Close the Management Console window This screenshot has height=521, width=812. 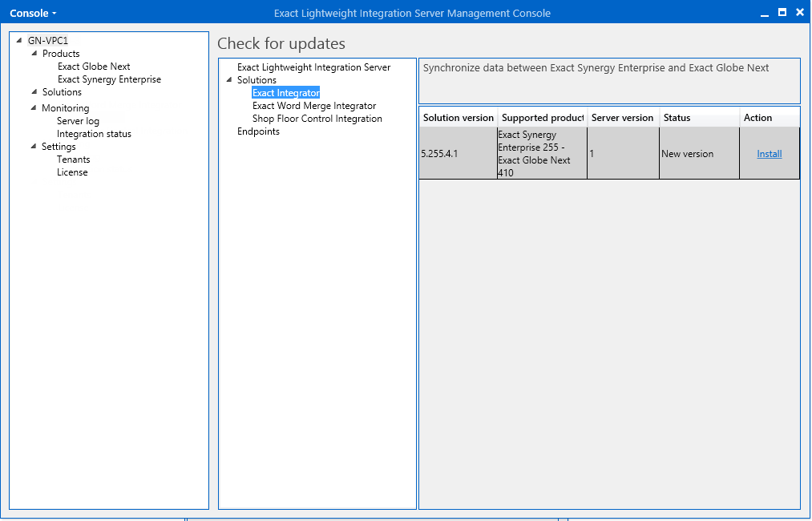(800, 13)
